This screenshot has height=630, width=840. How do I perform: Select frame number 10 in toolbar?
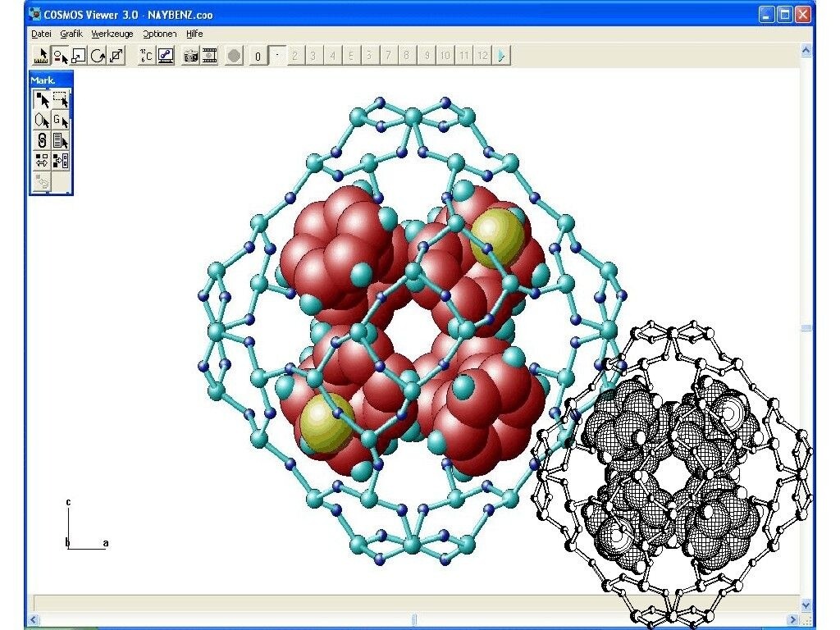pyautogui.click(x=445, y=55)
